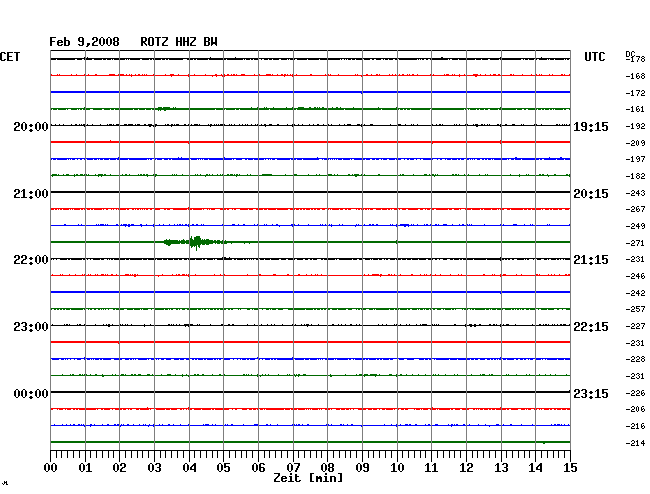Screen dimensions: 650x494
Task: Select the UTC time label '21:15'
Action: pos(591,260)
